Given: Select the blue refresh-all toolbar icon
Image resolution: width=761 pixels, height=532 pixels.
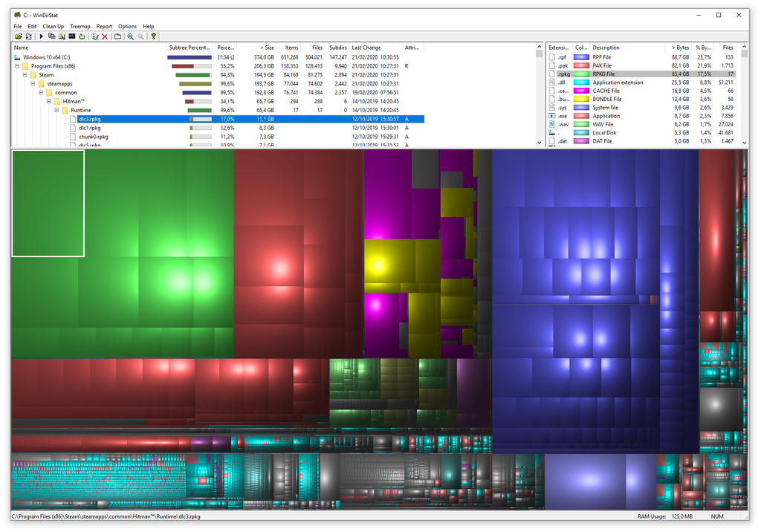Looking at the screenshot, I should (28, 36).
